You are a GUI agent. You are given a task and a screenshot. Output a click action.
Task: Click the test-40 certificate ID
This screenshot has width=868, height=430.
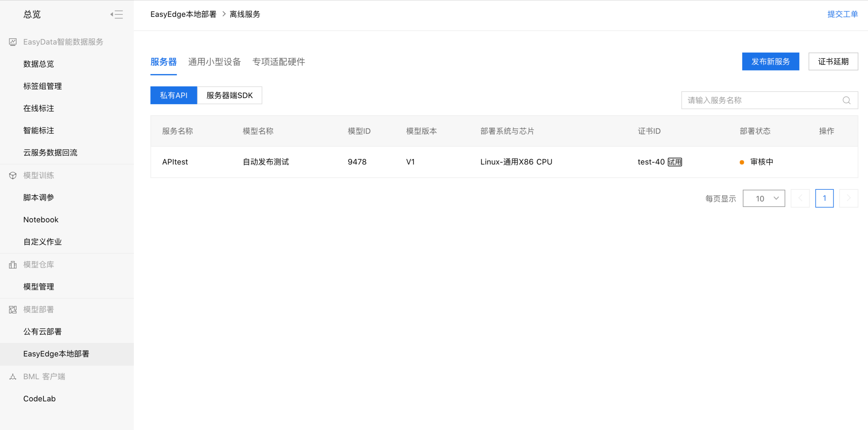[x=651, y=162]
